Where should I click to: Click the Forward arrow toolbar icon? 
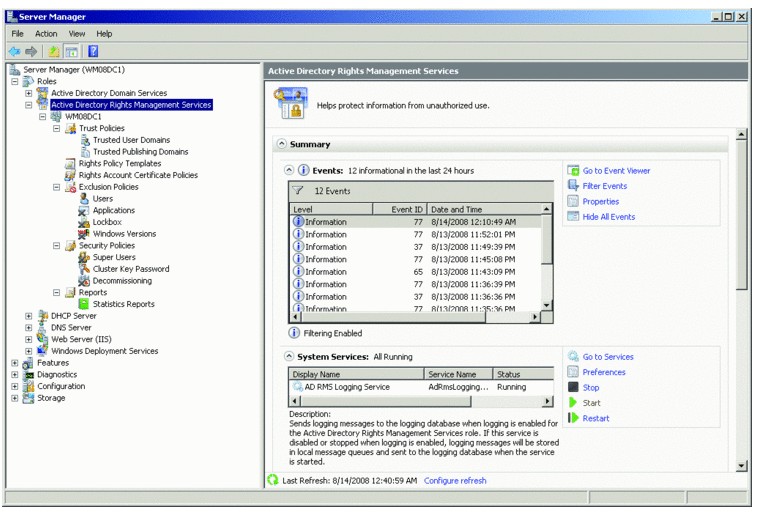(32, 51)
